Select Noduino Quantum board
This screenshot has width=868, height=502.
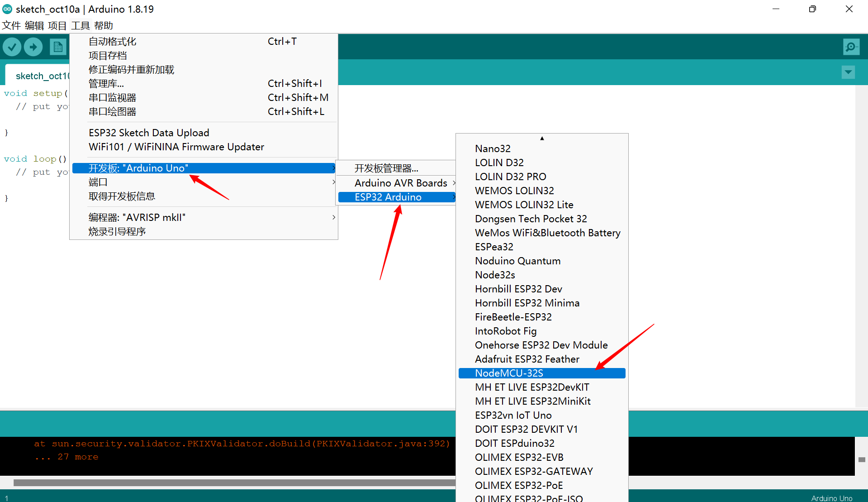[542, 261]
